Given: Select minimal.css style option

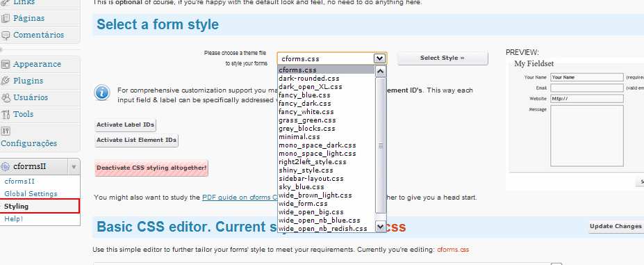Looking at the screenshot, I should pos(327,136).
